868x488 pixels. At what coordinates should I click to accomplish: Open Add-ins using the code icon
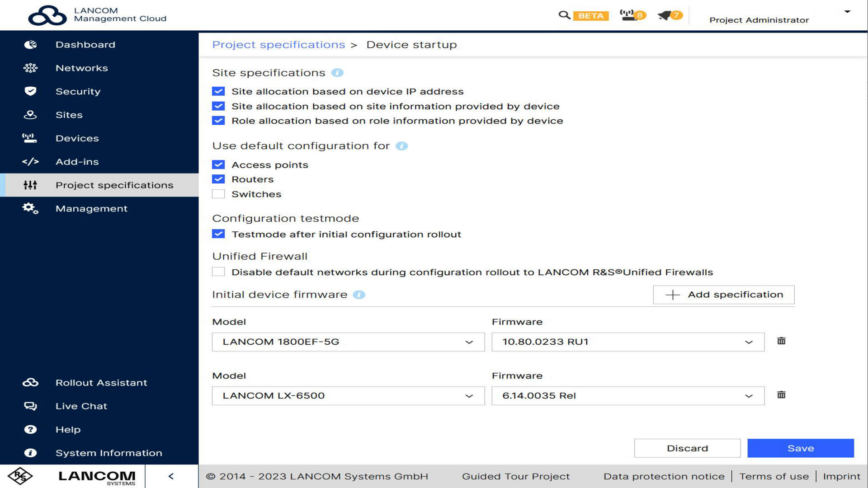click(x=30, y=161)
